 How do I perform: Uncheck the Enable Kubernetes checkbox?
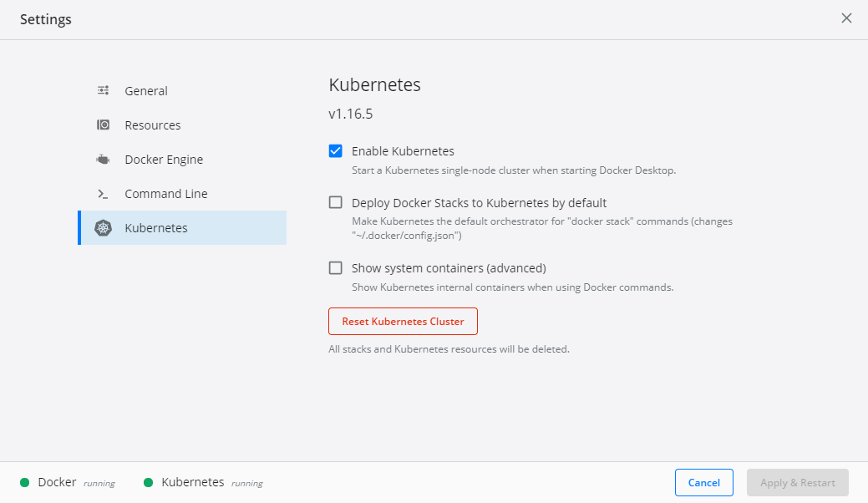336,151
